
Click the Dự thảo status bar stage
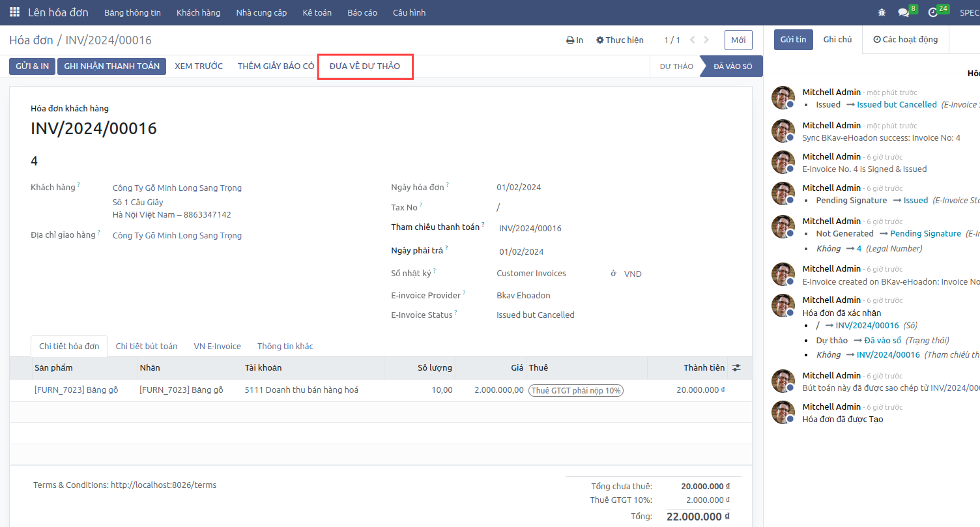point(676,66)
